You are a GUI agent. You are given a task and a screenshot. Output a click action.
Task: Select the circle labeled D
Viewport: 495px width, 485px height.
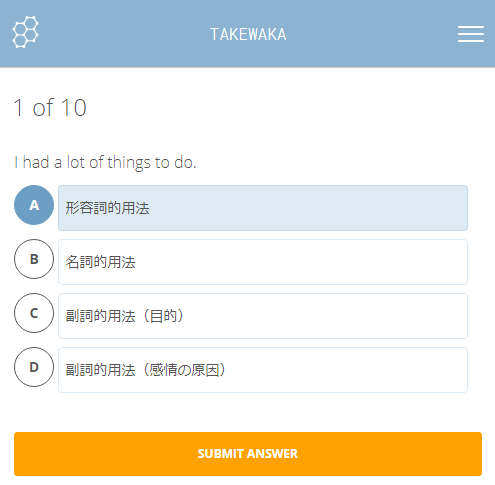pyautogui.click(x=34, y=367)
